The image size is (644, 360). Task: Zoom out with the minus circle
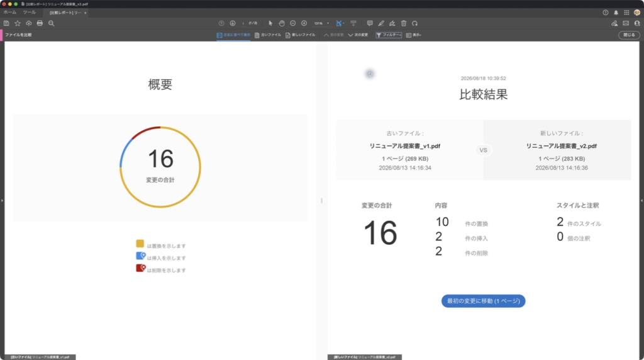293,23
